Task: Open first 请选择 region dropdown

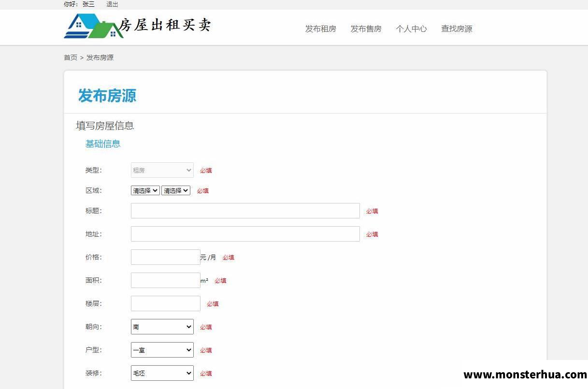Action: (145, 190)
